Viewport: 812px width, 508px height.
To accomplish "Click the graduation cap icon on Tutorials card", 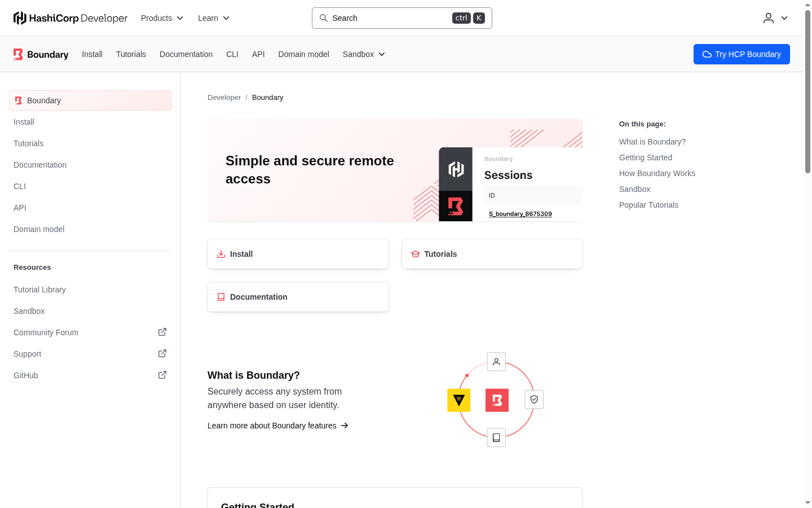I will coord(416,254).
